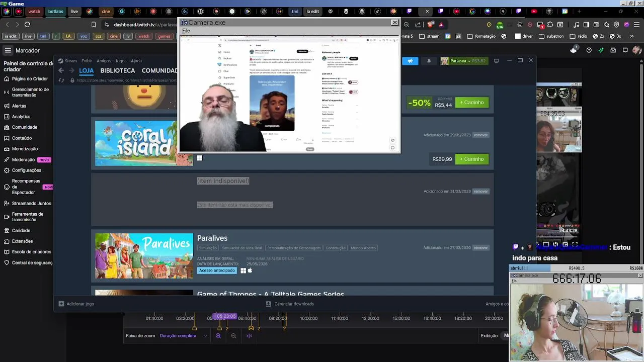The image size is (644, 362).
Task: Open Coral Island game thumbnail
Action: pyautogui.click(x=144, y=143)
